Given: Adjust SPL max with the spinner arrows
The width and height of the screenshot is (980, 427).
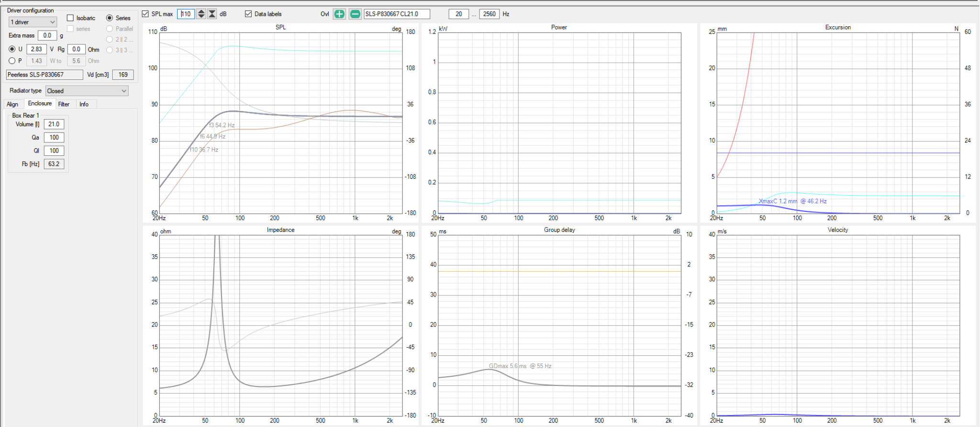Looking at the screenshot, I should pyautogui.click(x=201, y=14).
